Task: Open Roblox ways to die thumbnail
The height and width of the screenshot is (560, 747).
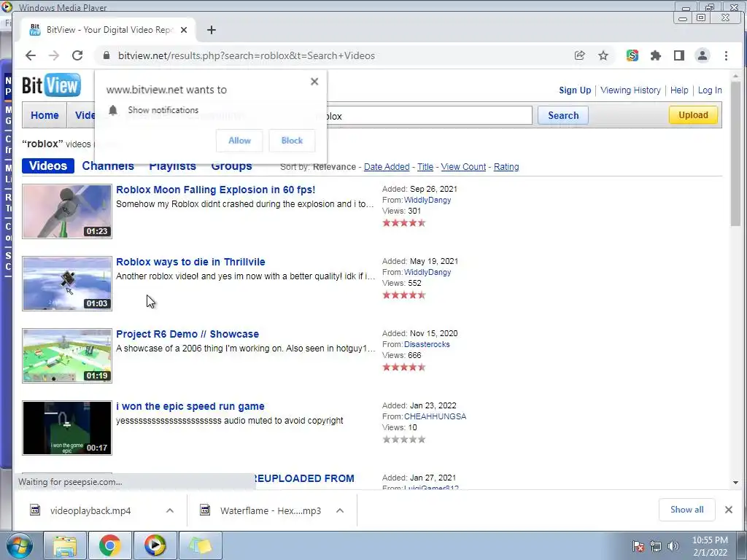Action: 67,284
